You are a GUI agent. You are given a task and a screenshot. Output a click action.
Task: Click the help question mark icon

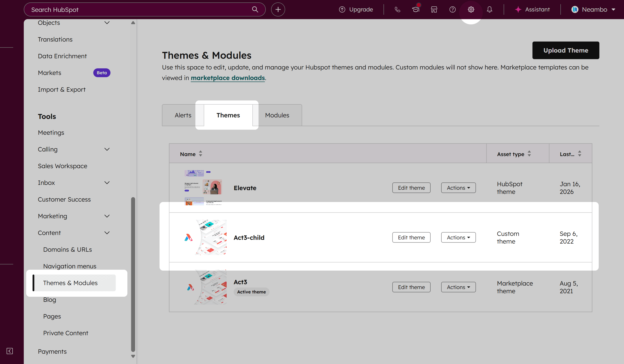pos(452,9)
